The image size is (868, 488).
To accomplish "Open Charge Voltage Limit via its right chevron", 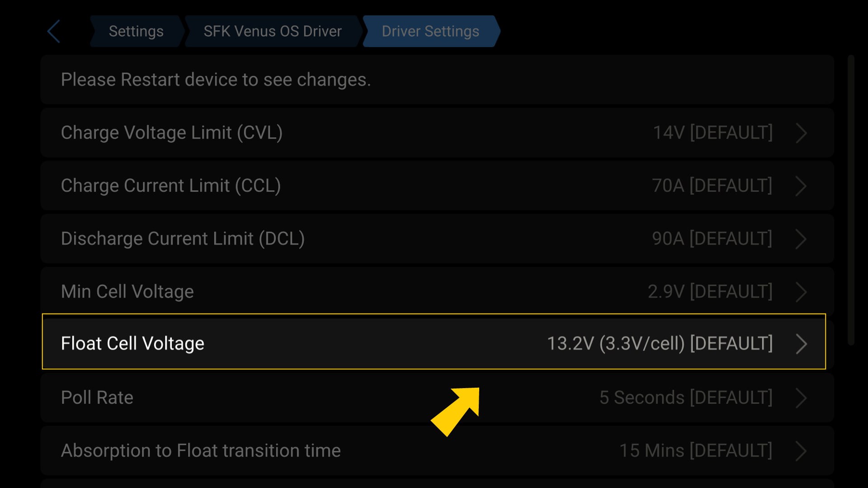I will tap(802, 132).
